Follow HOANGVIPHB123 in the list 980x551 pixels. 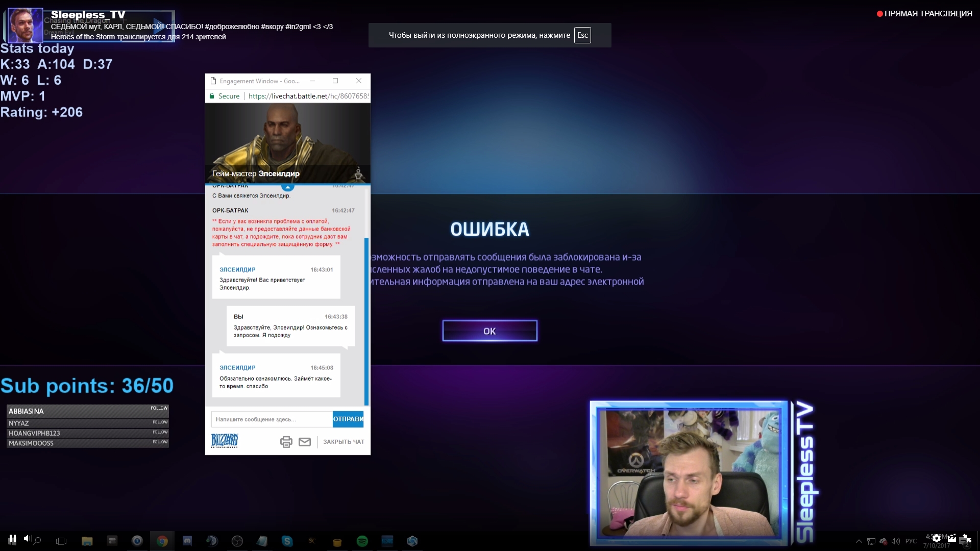tap(160, 432)
